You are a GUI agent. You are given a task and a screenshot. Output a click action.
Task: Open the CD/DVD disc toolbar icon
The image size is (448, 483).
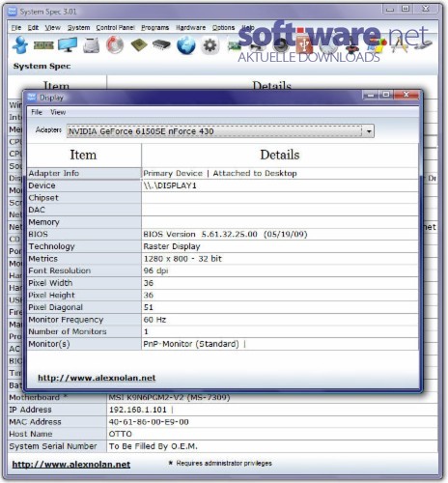click(x=115, y=44)
